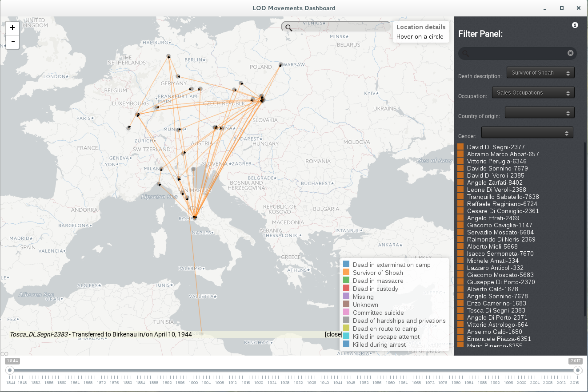Click the Dead in massacre legend swatch
The height and width of the screenshot is (392, 588).
click(346, 281)
